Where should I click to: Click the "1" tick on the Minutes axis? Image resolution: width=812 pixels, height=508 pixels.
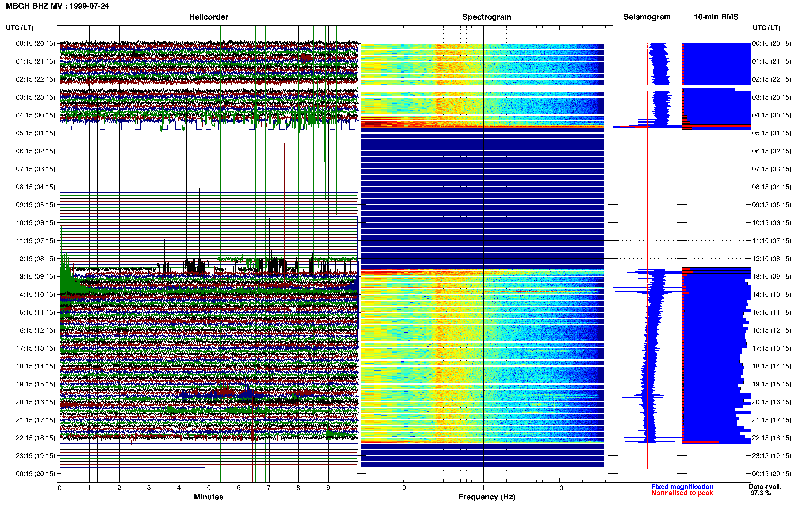click(89, 487)
